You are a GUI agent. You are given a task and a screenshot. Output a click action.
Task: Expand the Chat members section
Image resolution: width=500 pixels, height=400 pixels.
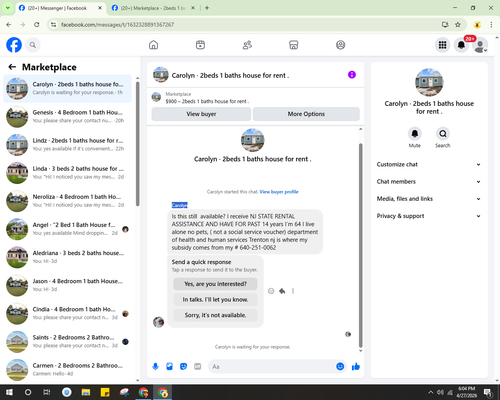coord(429,182)
